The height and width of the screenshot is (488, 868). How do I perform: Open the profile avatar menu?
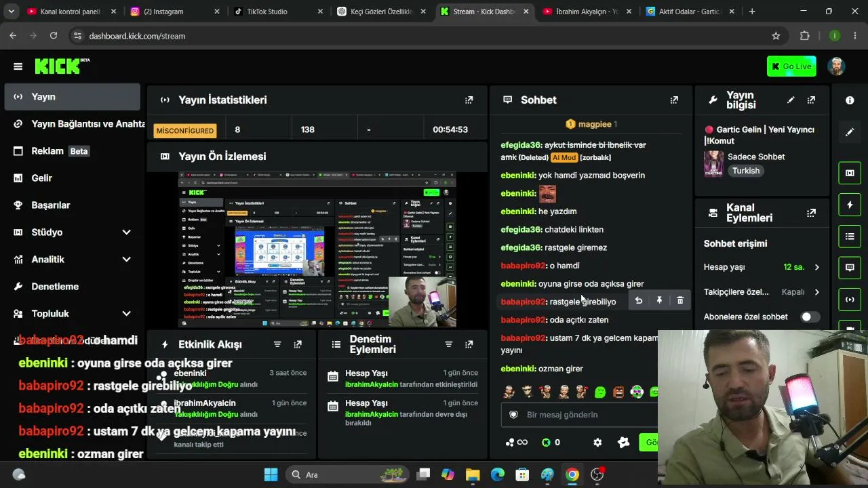(836, 66)
